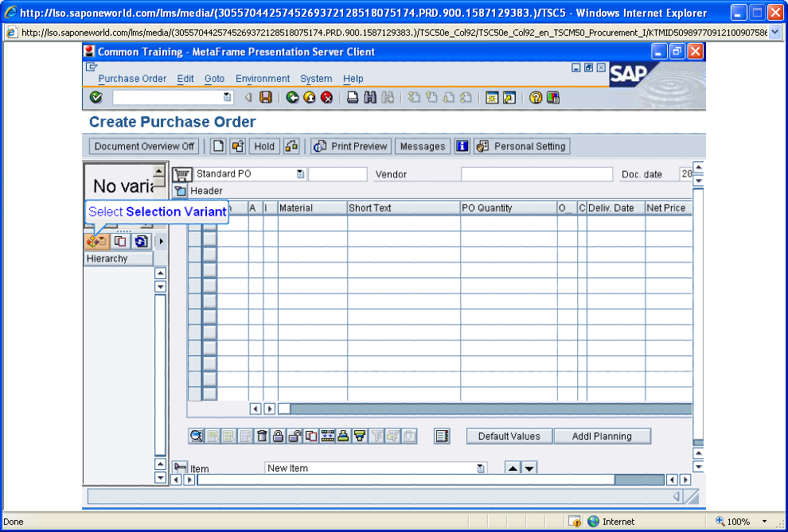
Task: Click the table layout settings icon
Action: [442, 436]
